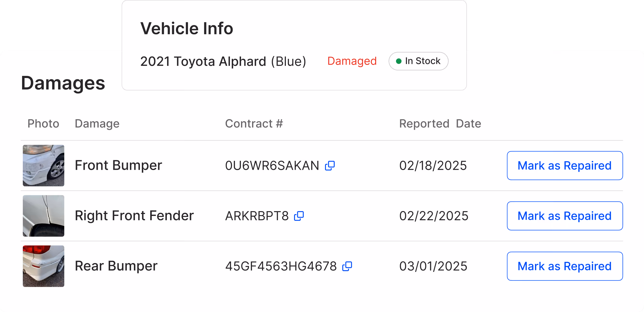Select the Front Bumper damage name
This screenshot has width=644, height=312.
point(119,165)
